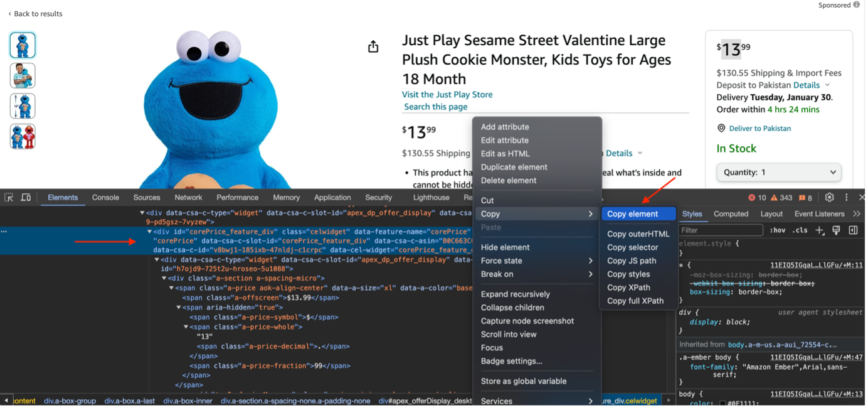Image resolution: width=868 pixels, height=408 pixels.
Task: Open the rendering emulations paintbrush icon
Action: [x=837, y=230]
